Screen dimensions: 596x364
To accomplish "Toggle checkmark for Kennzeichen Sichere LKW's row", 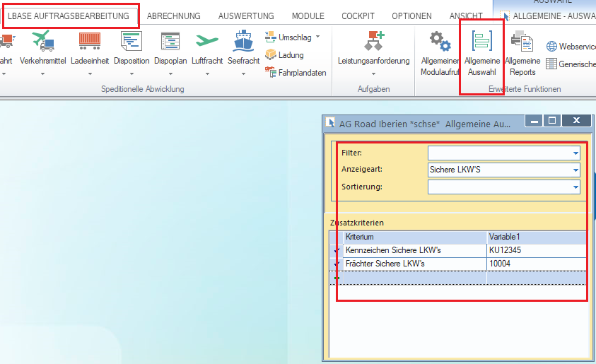I will click(x=337, y=250).
